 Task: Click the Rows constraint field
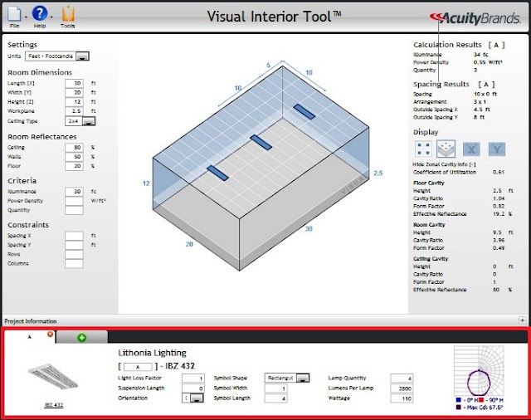[74, 254]
